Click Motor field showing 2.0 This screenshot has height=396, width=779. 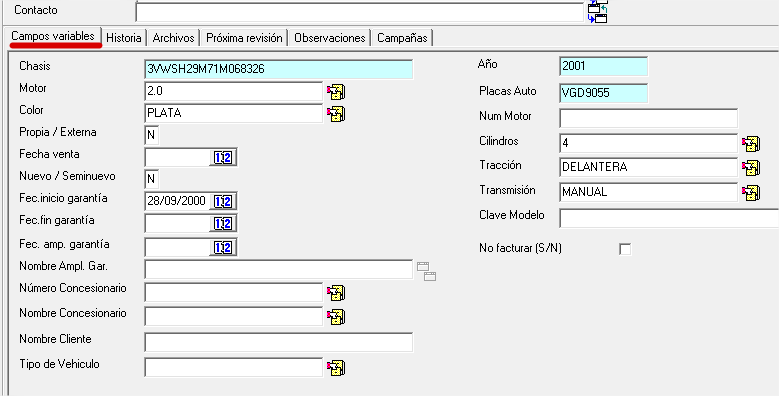234,92
